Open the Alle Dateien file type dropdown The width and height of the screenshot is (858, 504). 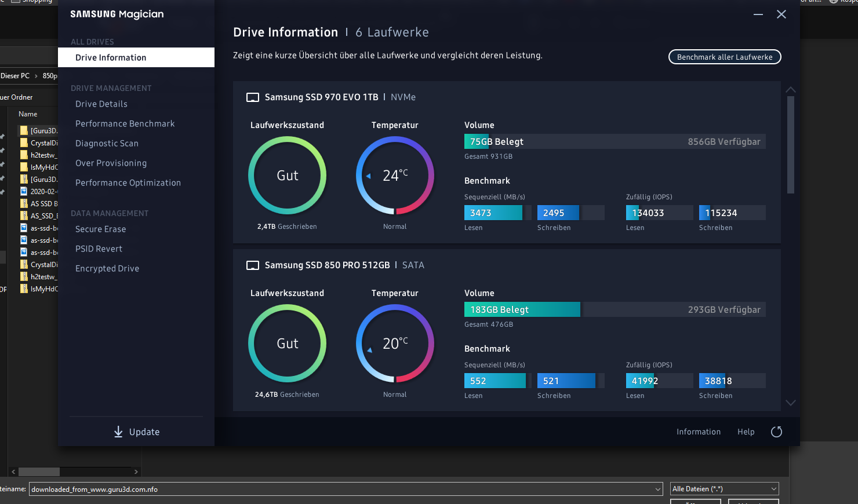(725, 489)
